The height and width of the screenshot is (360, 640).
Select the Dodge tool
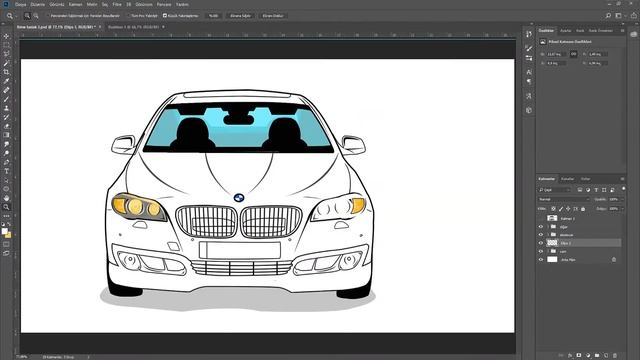6,153
